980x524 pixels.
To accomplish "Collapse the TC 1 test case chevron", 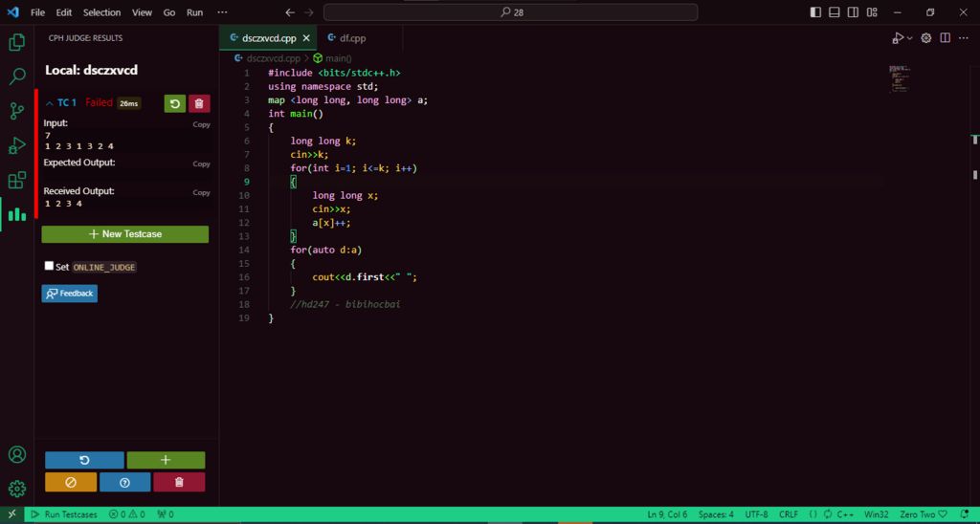I will (50, 103).
